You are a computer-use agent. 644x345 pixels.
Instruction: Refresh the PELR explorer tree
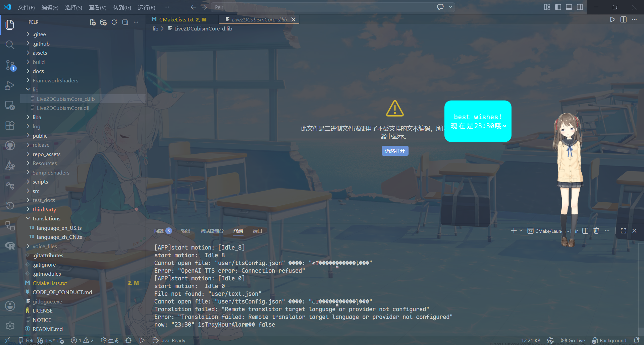tap(114, 22)
